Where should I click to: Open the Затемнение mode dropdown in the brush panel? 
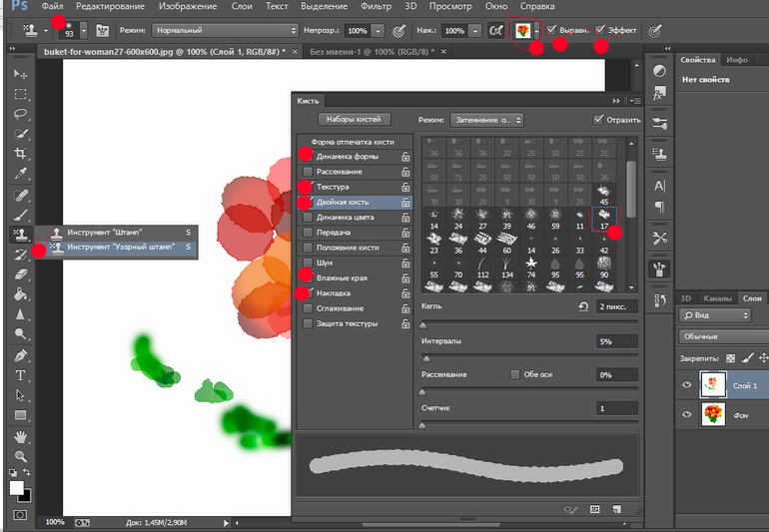coord(485,119)
